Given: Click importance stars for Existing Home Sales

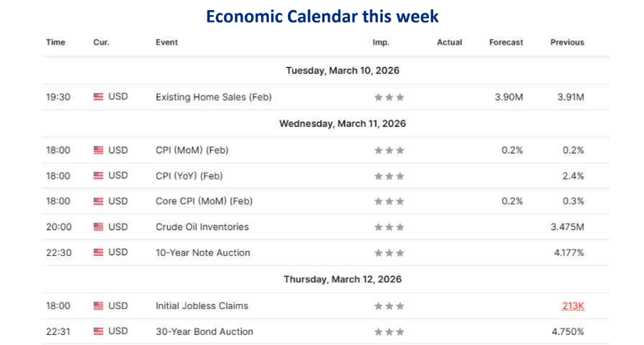Looking at the screenshot, I should [x=389, y=97].
